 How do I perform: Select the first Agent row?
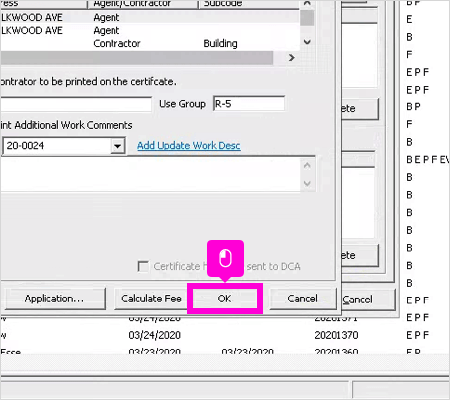click(150, 17)
